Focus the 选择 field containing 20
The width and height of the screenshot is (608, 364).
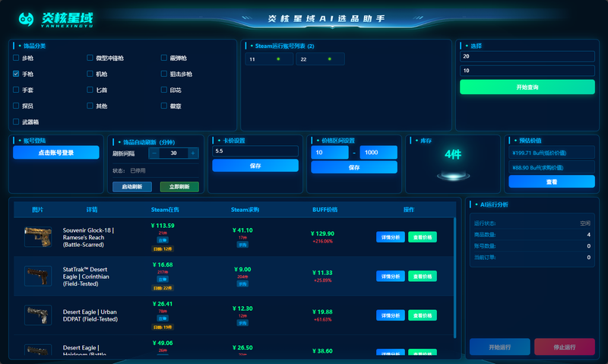(527, 56)
